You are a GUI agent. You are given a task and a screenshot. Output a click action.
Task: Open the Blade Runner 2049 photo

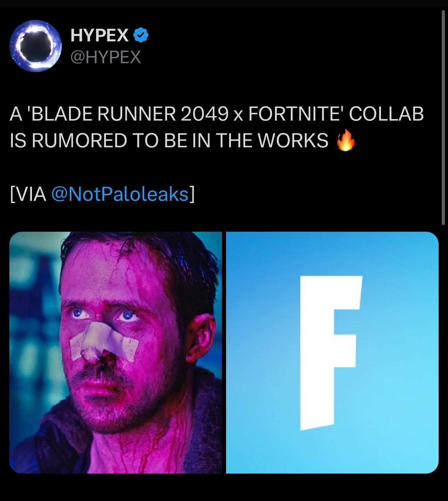[115, 352]
